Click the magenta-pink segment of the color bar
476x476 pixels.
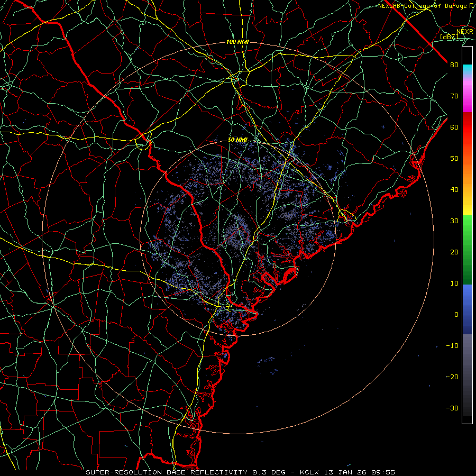pyautogui.click(x=467, y=94)
